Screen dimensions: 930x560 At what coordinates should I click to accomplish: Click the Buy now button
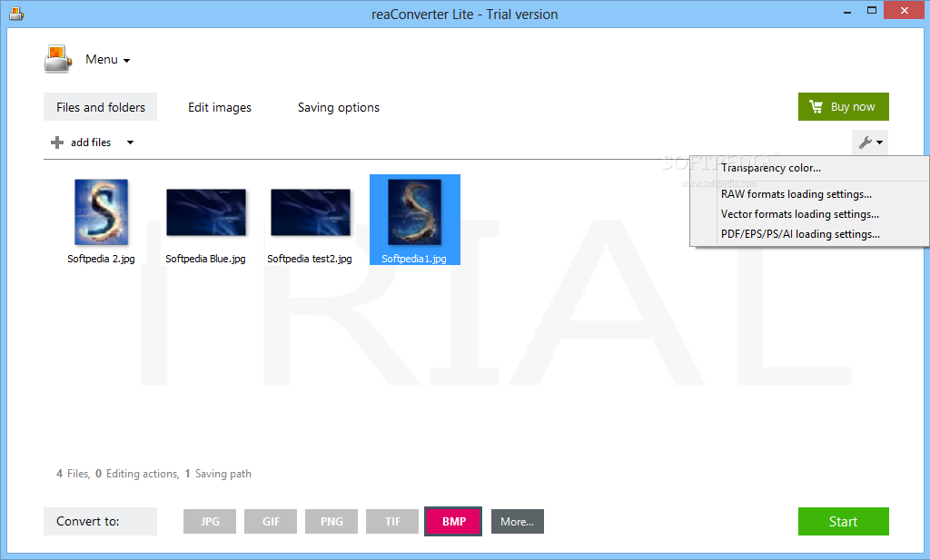844,107
